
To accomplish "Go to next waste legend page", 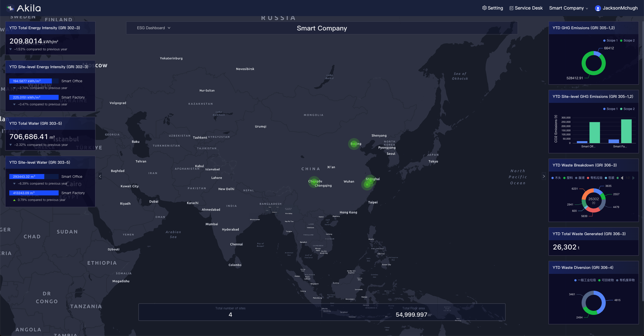I will click(633, 178).
